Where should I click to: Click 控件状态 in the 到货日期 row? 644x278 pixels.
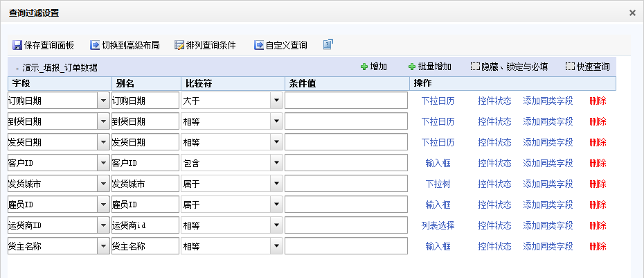pyautogui.click(x=494, y=121)
